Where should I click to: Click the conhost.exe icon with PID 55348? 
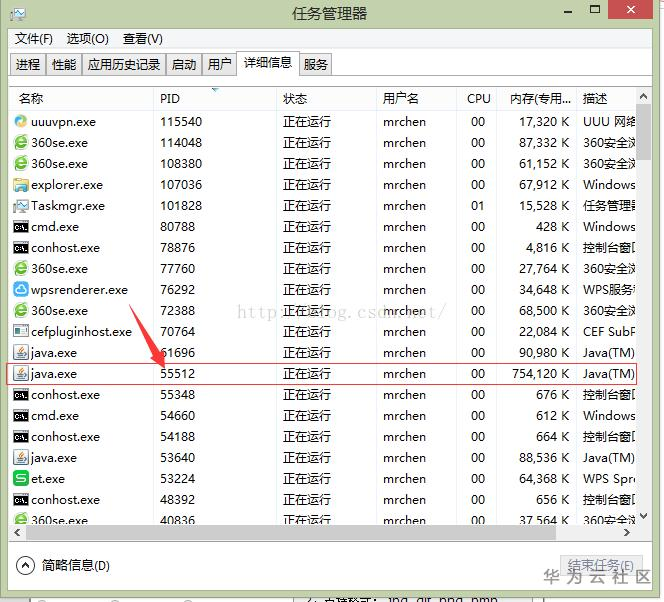(21, 395)
